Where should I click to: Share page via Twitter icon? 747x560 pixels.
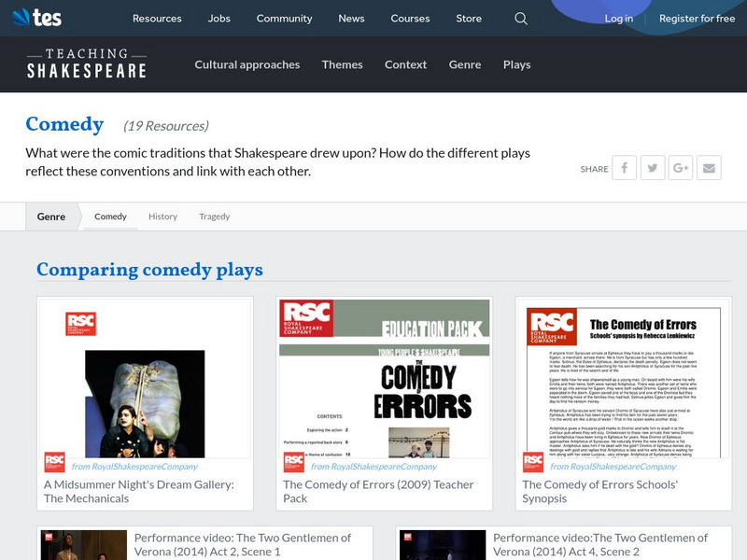[652, 168]
